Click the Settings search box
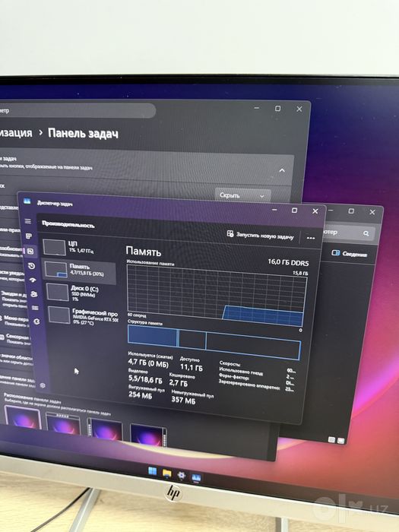The image size is (399, 532). pos(76,111)
